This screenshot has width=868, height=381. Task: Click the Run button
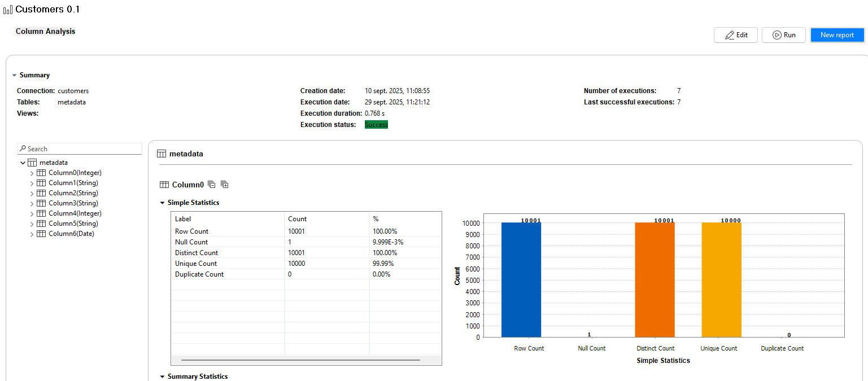pyautogui.click(x=783, y=34)
